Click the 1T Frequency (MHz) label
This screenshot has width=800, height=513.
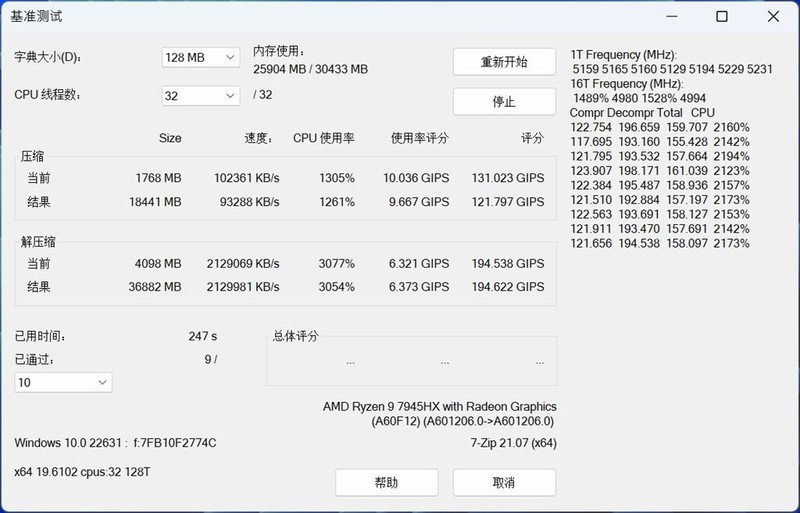[623, 55]
